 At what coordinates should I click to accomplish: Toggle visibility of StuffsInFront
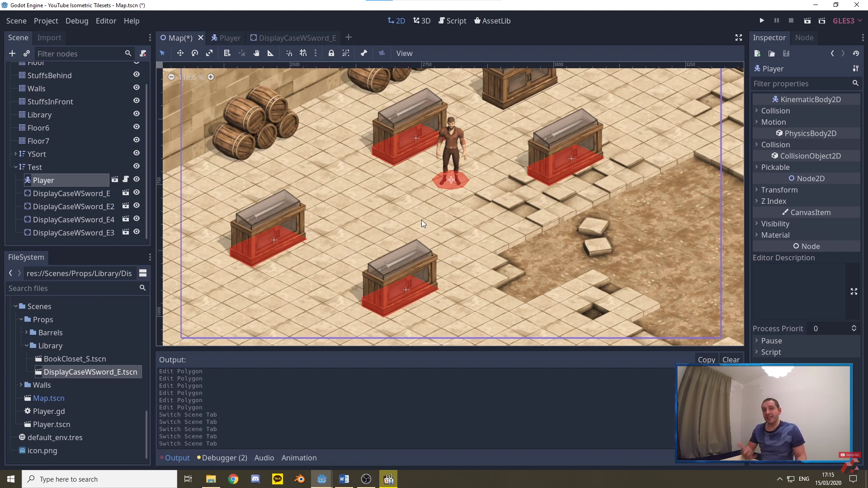137,101
